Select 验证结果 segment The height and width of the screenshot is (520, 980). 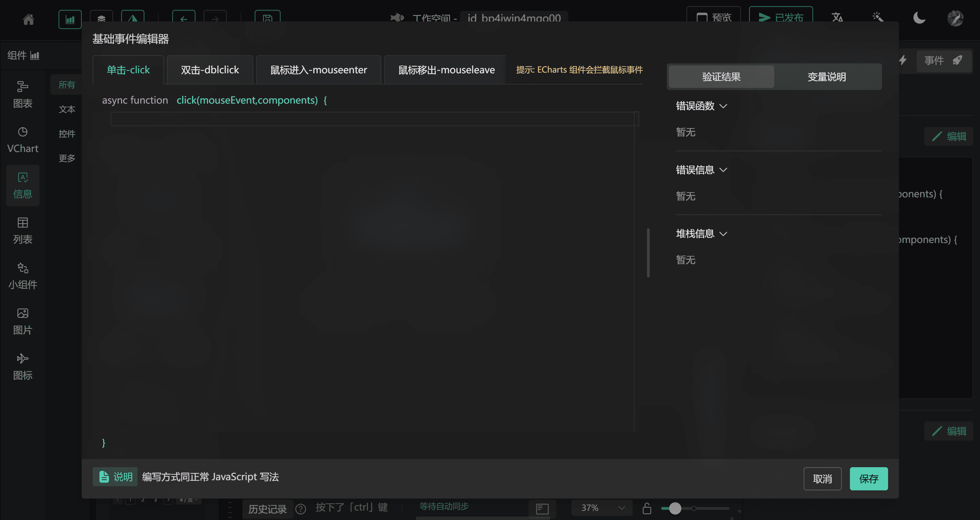click(721, 77)
